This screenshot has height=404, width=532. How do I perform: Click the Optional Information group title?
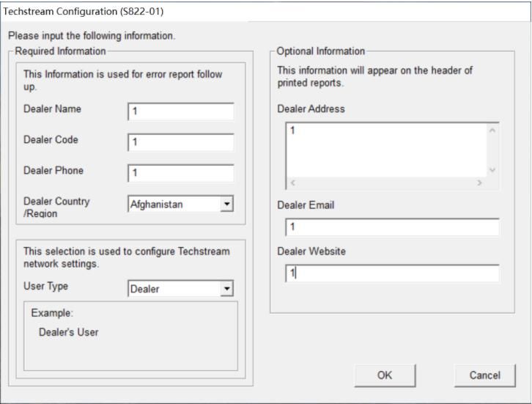[x=321, y=51]
